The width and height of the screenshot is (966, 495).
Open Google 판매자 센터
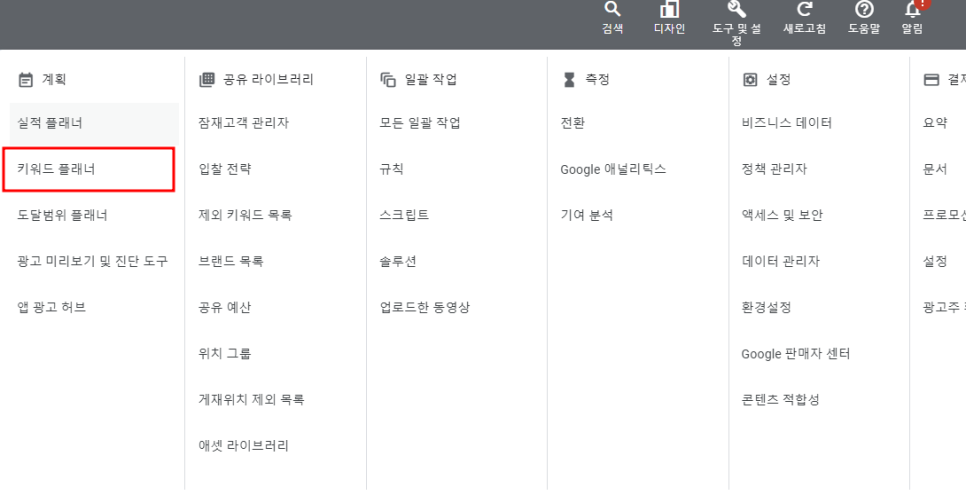coord(795,354)
